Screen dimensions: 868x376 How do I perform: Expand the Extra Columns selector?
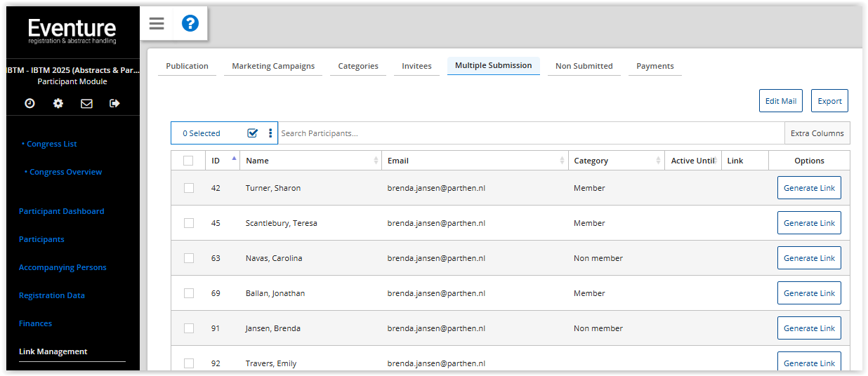[x=817, y=133]
